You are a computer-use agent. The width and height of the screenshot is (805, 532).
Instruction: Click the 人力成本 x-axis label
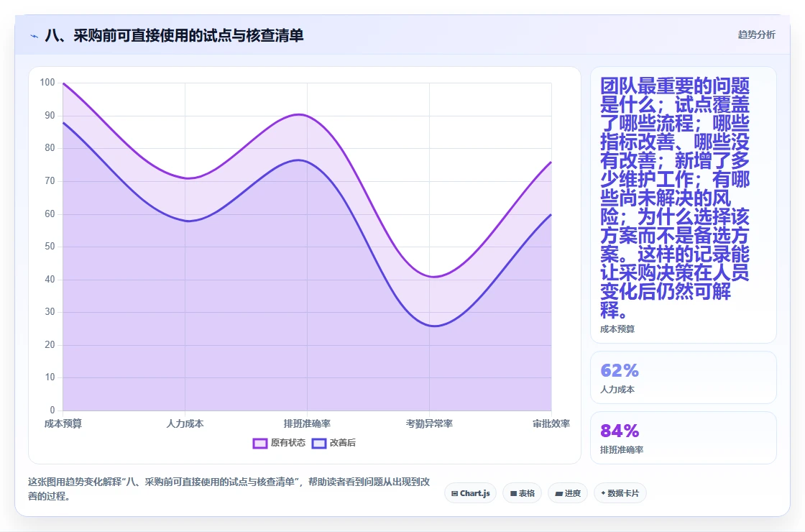pyautogui.click(x=185, y=423)
